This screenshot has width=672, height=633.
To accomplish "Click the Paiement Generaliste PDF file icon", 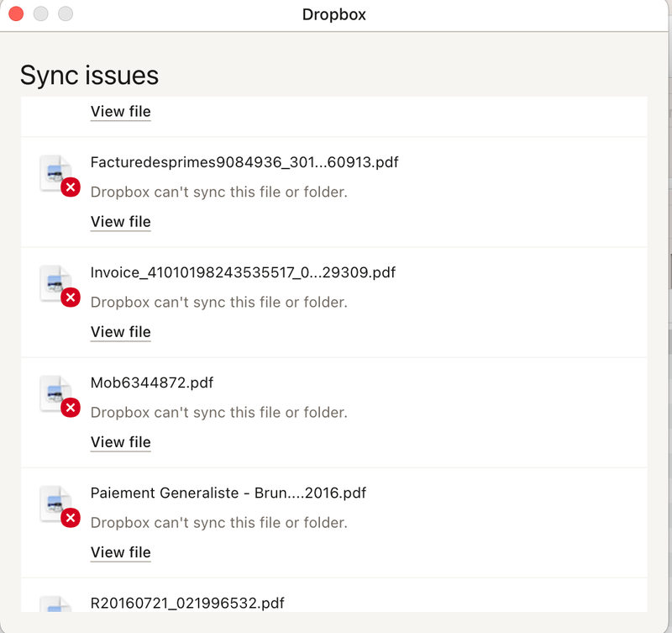I will click(55, 502).
